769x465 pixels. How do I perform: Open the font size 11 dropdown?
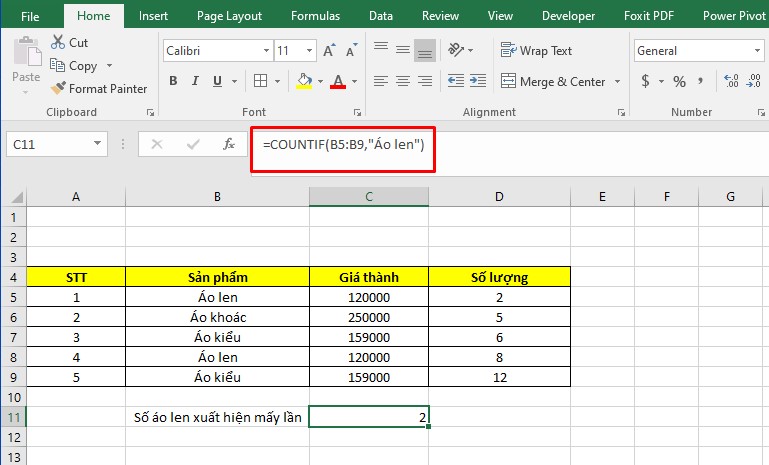(309, 51)
